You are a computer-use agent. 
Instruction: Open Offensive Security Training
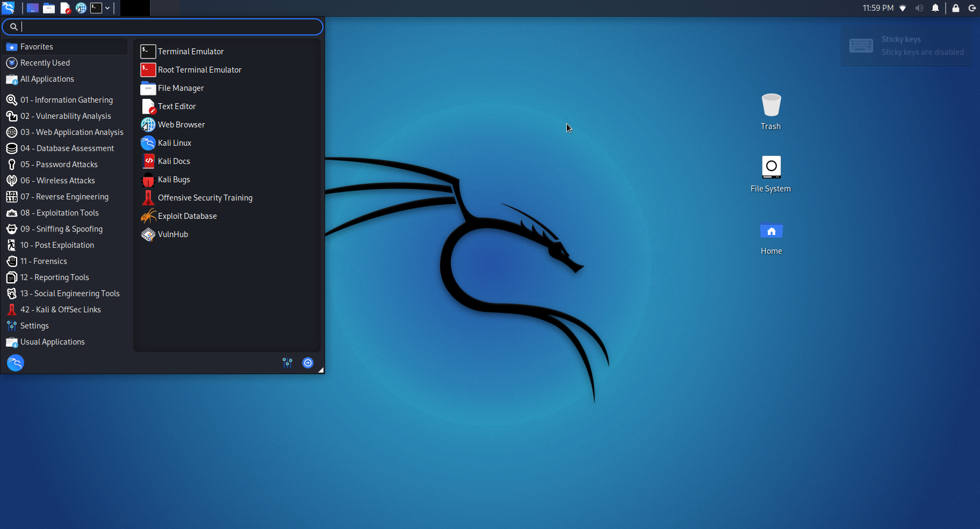205,198
